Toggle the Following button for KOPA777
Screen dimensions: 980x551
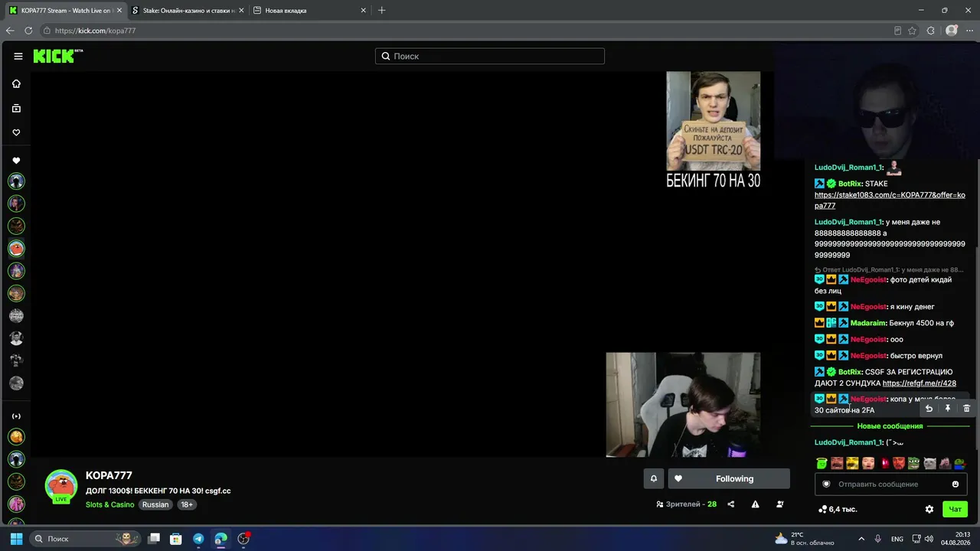[x=729, y=478]
